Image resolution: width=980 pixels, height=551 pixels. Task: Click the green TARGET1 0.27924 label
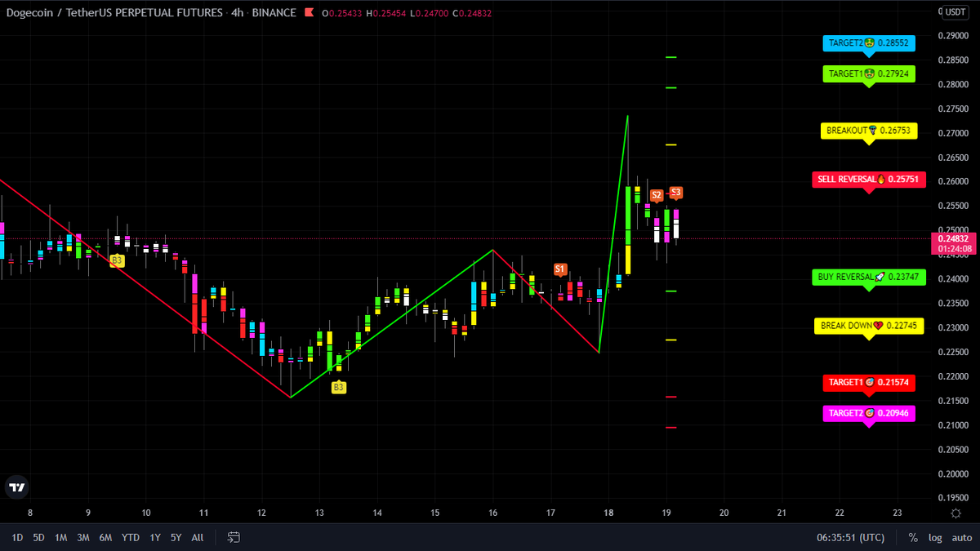[869, 74]
